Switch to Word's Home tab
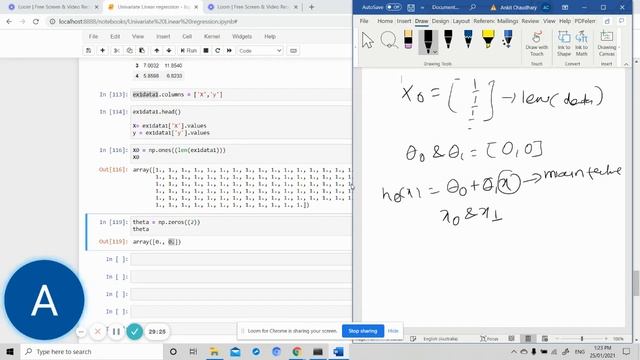This screenshot has width=640, height=360. pos(384,21)
